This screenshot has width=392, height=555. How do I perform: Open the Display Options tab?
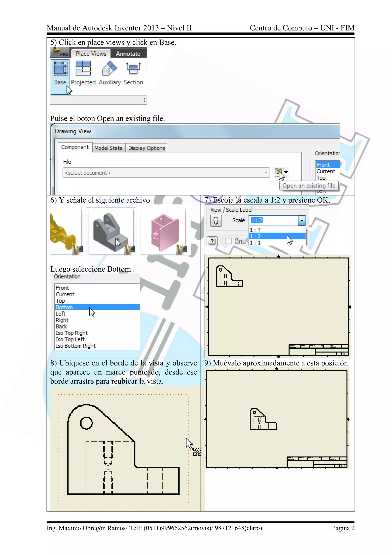pos(146,148)
